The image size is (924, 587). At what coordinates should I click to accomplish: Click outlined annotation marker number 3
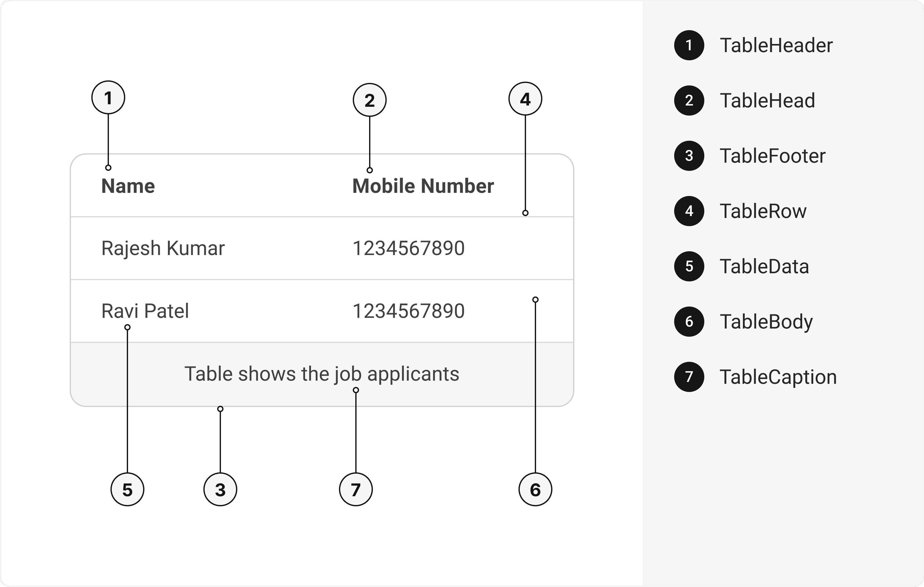(x=220, y=490)
